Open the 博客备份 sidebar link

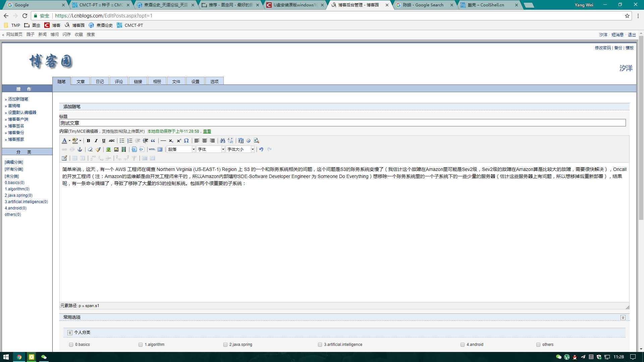16,133
